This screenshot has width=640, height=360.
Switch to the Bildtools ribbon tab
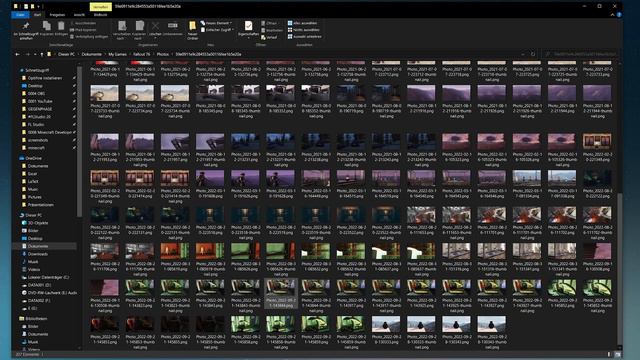[100, 15]
